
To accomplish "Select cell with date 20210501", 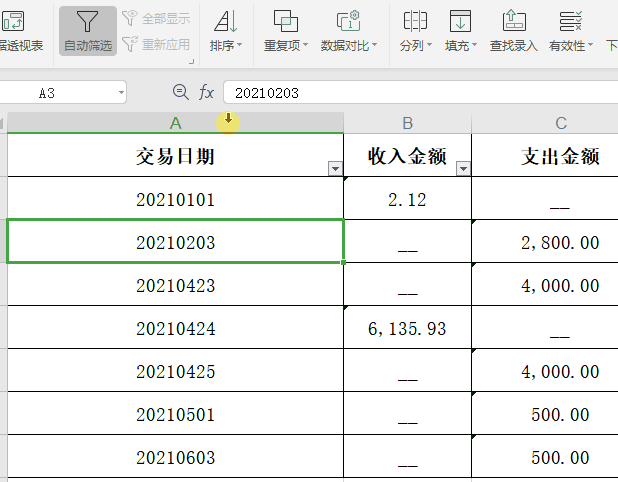I will [x=175, y=413].
